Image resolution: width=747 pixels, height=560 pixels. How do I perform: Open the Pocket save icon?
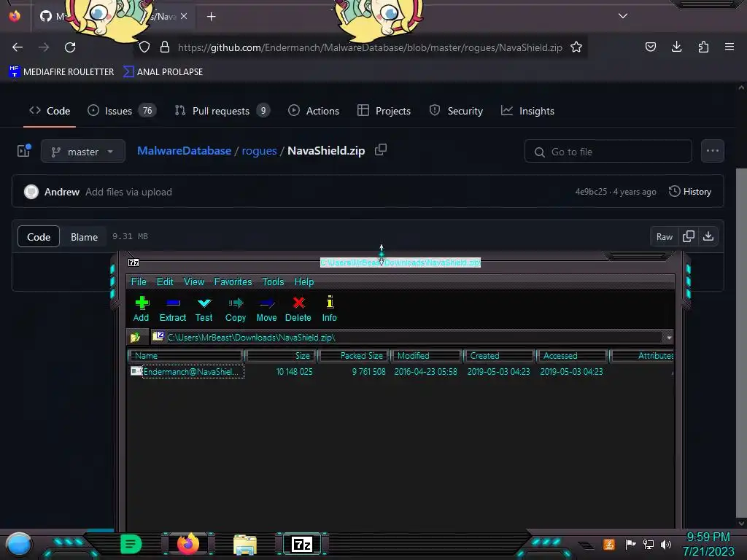[x=650, y=47]
